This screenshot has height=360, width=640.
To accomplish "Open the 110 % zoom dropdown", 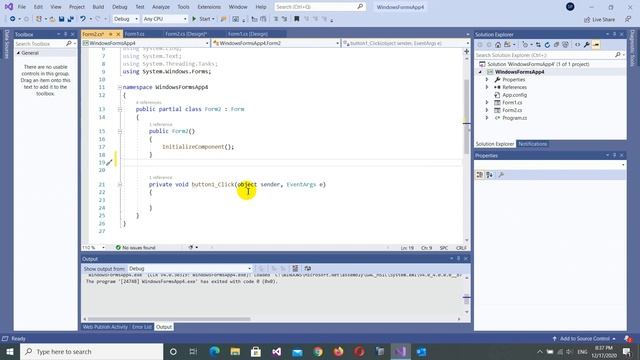I will [93, 248].
